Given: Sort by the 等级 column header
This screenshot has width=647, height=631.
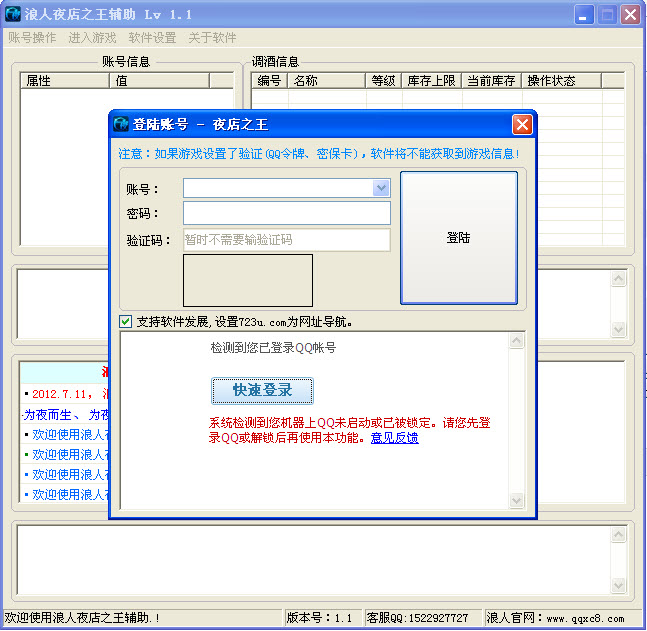Looking at the screenshot, I should (x=383, y=80).
